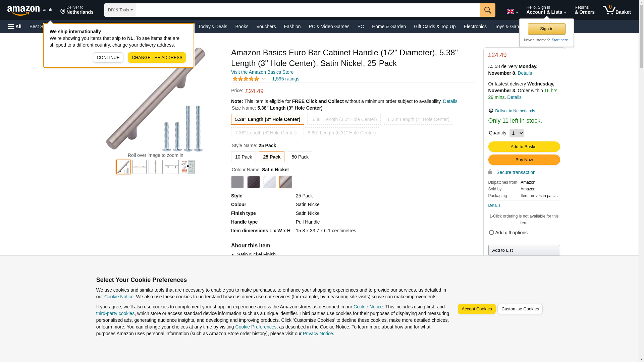Click the Amazon.co.uk logo

(30, 10)
